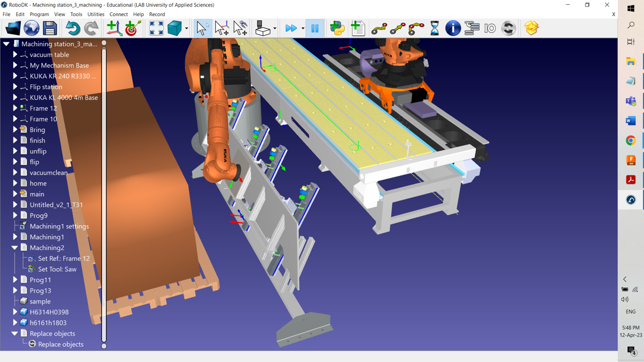
Task: Click the Fit All view icon
Action: click(156, 28)
